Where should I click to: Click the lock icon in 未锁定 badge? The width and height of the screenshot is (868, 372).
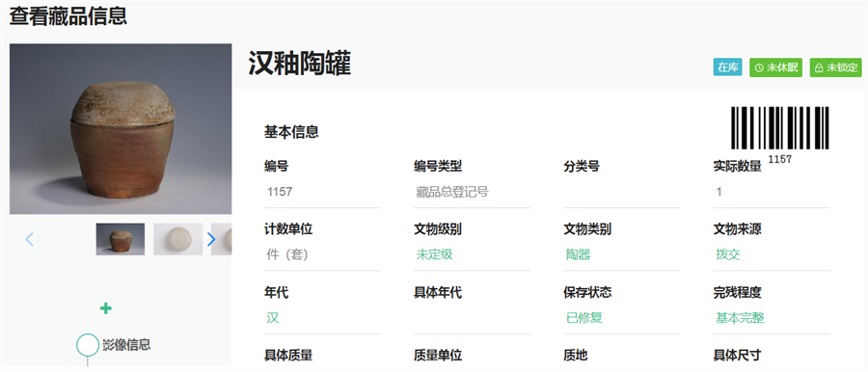(819, 68)
